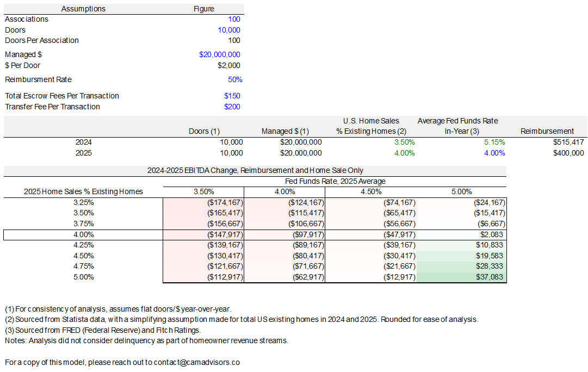588x372 pixels.
Task: Select the green cell showing $37,083
Action: [461, 277]
